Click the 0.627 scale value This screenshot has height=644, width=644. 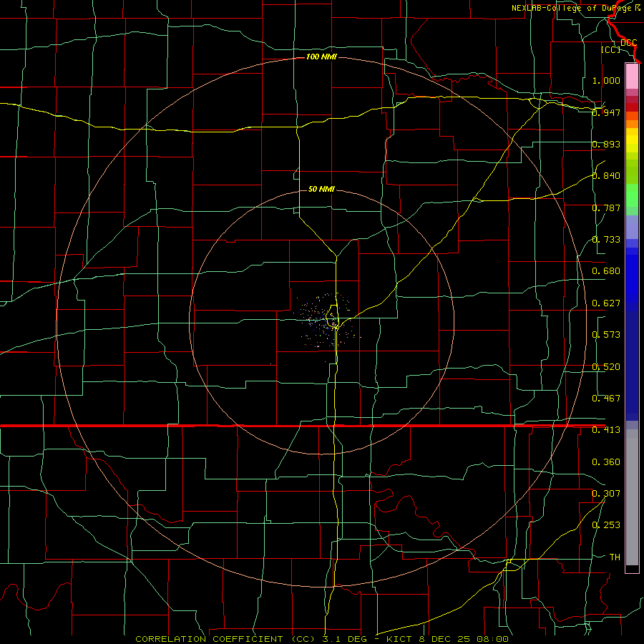(x=606, y=303)
